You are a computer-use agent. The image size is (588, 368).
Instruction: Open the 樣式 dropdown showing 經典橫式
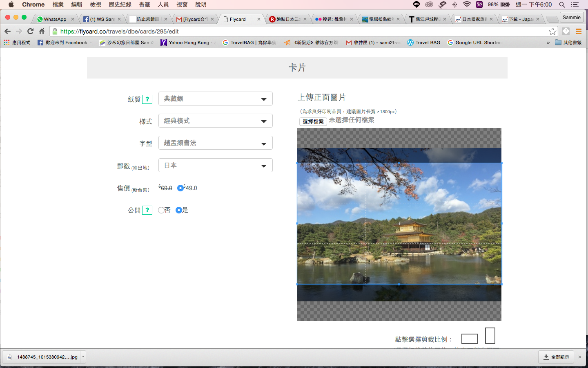(216, 121)
